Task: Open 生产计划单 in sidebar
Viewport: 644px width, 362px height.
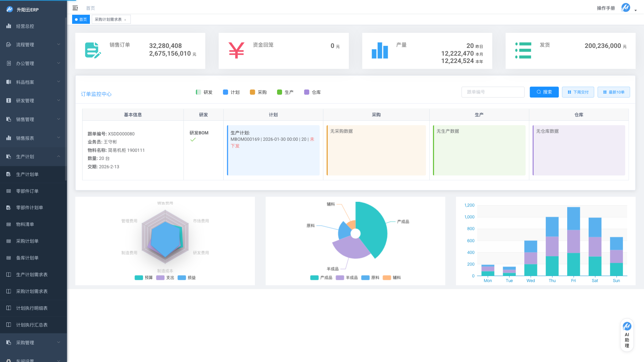Action: (27, 174)
